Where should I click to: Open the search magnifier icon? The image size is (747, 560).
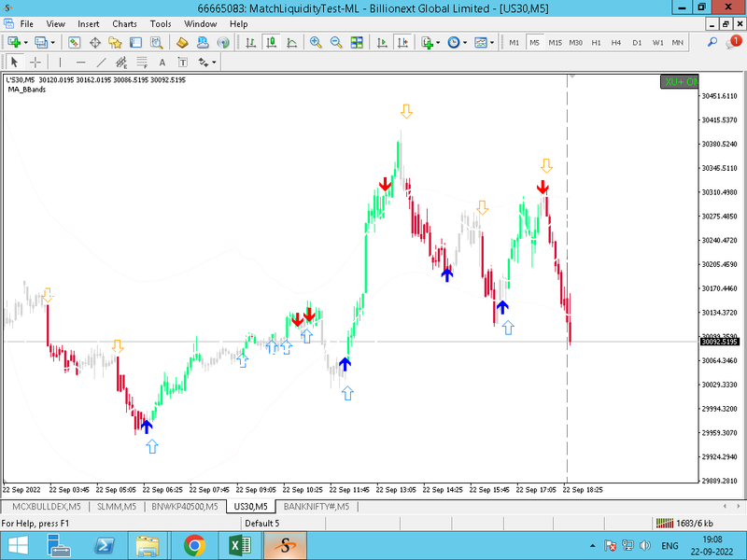(x=712, y=42)
